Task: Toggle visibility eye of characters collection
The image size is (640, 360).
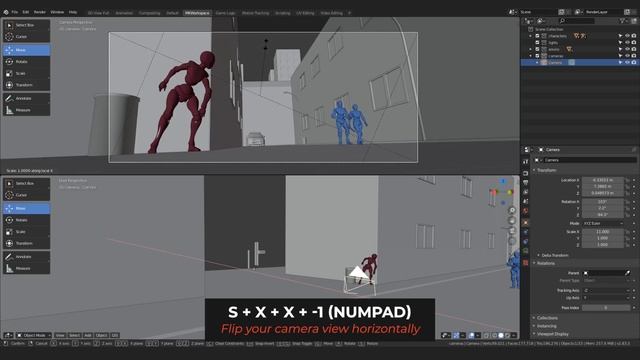Action: click(627, 36)
